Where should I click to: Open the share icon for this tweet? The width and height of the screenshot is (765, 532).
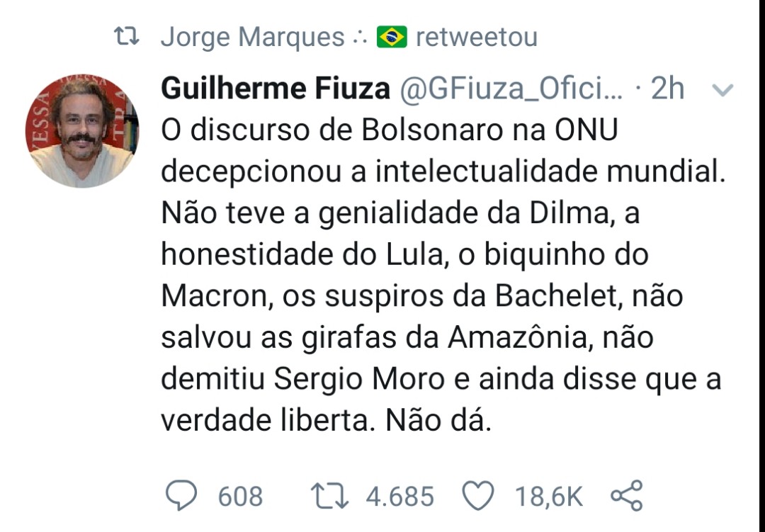point(627,495)
